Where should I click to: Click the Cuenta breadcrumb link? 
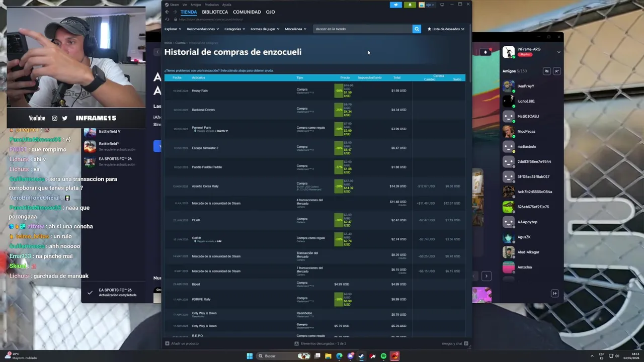tap(180, 43)
